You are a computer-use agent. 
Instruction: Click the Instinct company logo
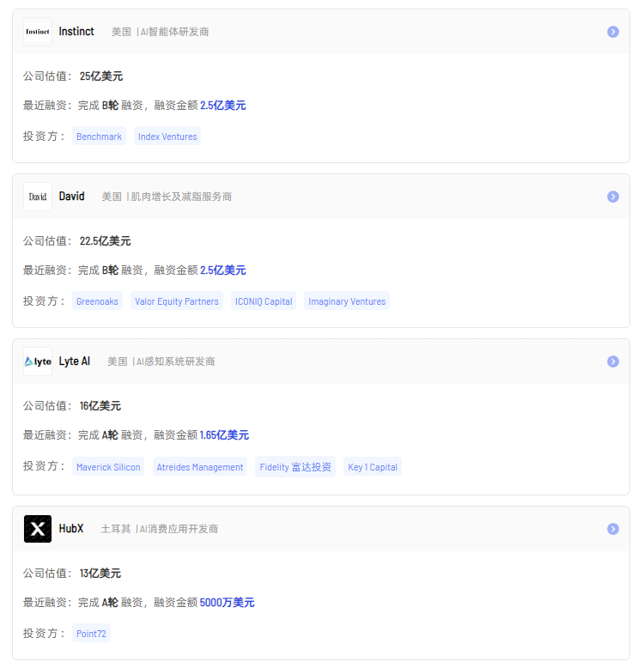pos(38,32)
